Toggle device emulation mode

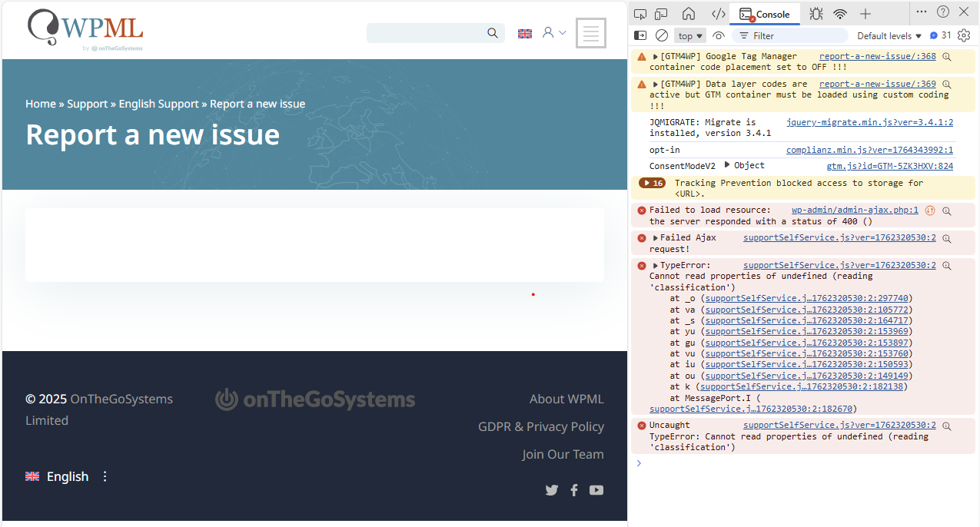[x=661, y=14]
